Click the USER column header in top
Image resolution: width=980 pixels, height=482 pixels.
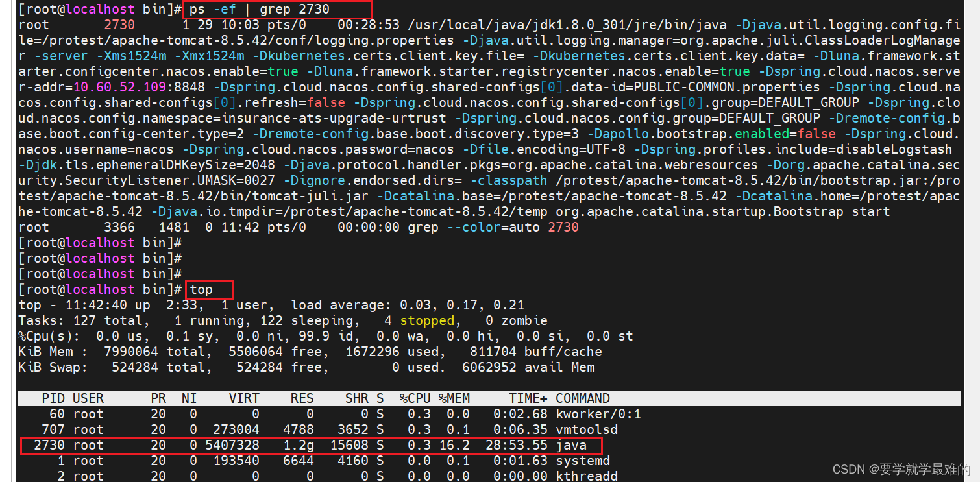click(88, 398)
